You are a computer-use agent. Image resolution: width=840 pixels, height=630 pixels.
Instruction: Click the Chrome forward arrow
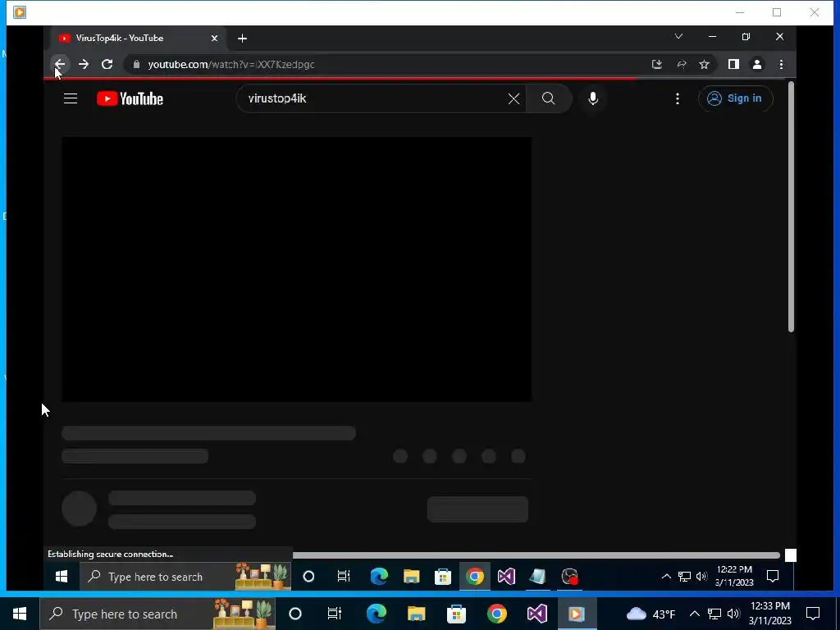click(83, 64)
